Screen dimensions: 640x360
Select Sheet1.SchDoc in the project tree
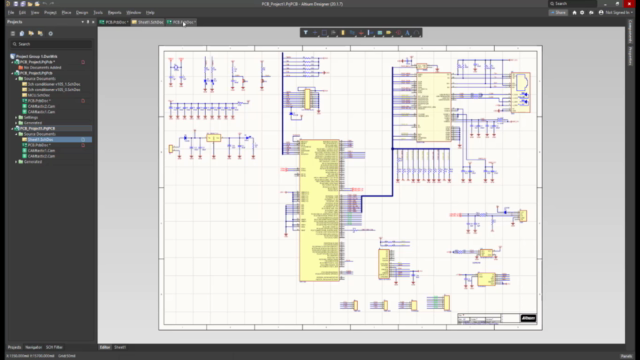point(40,140)
